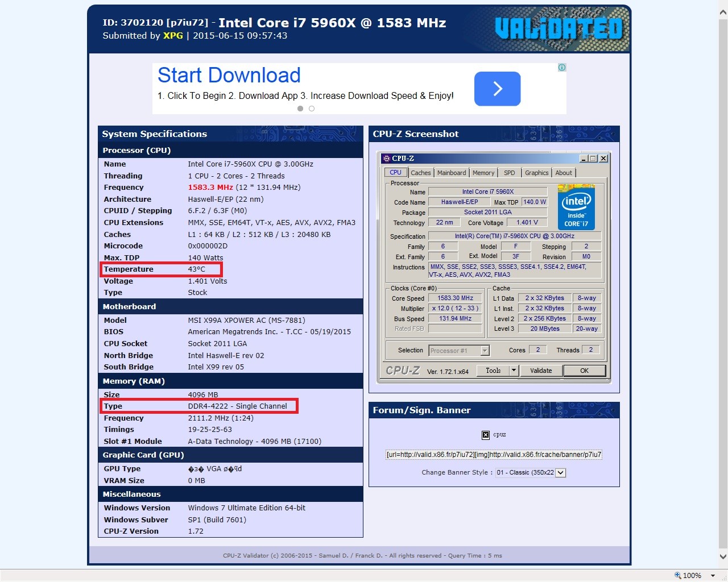Switch to the CPU tab

[x=395, y=173]
